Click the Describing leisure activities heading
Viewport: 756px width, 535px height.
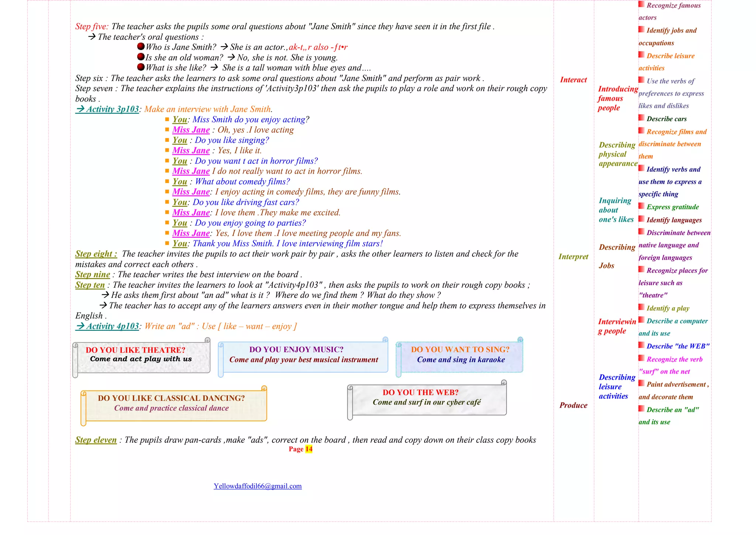pyautogui.click(x=617, y=387)
